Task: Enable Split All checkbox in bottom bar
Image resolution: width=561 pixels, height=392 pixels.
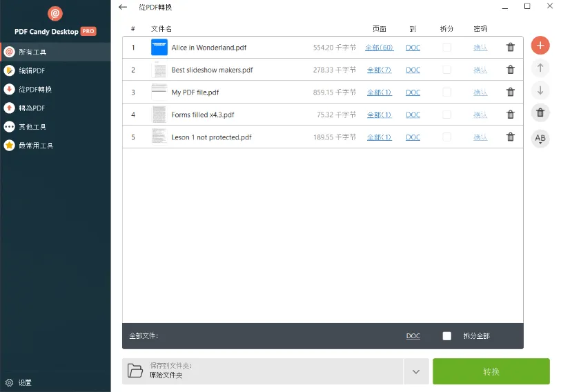Action: tap(447, 336)
